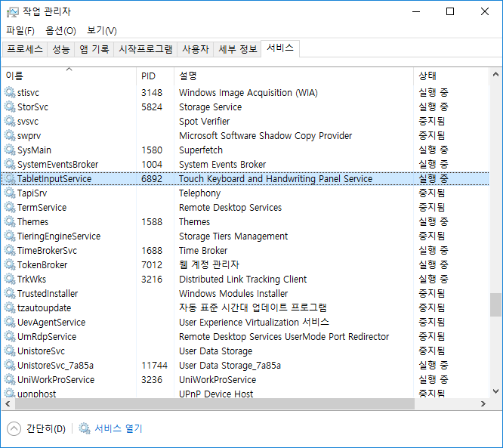Click the horizontal scrollbar right arrow
503x448 pixels.
pyautogui.click(x=485, y=404)
